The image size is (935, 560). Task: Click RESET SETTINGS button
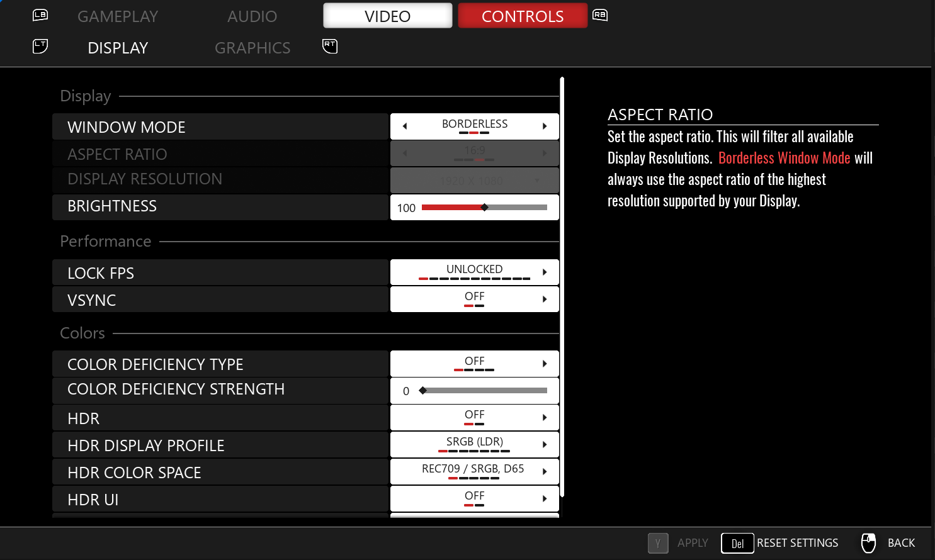tap(797, 543)
